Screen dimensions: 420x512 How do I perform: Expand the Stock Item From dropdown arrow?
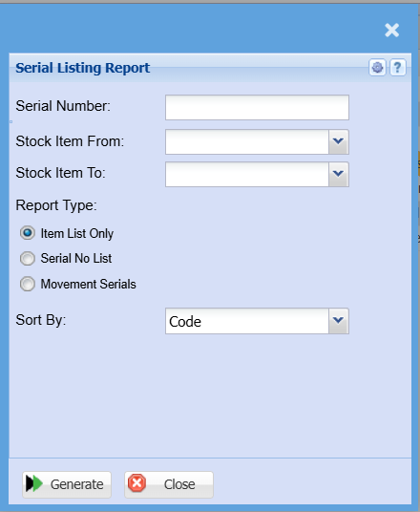tap(339, 141)
